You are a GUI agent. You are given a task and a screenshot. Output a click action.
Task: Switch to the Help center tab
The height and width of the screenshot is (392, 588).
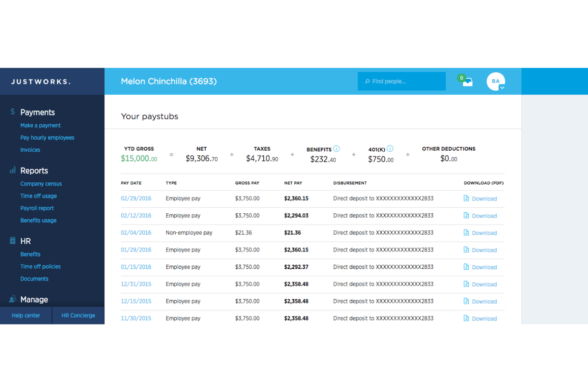pos(26,315)
